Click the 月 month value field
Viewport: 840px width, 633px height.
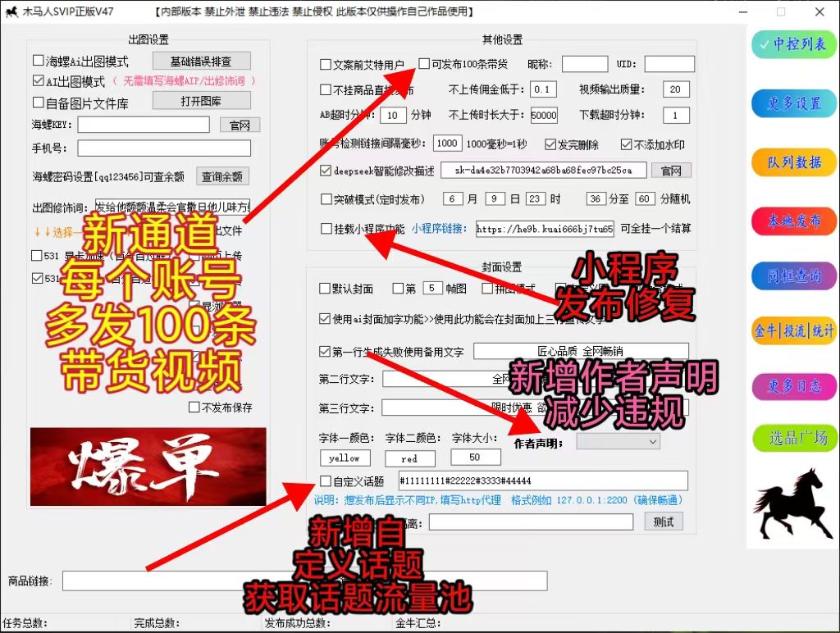[453, 198]
